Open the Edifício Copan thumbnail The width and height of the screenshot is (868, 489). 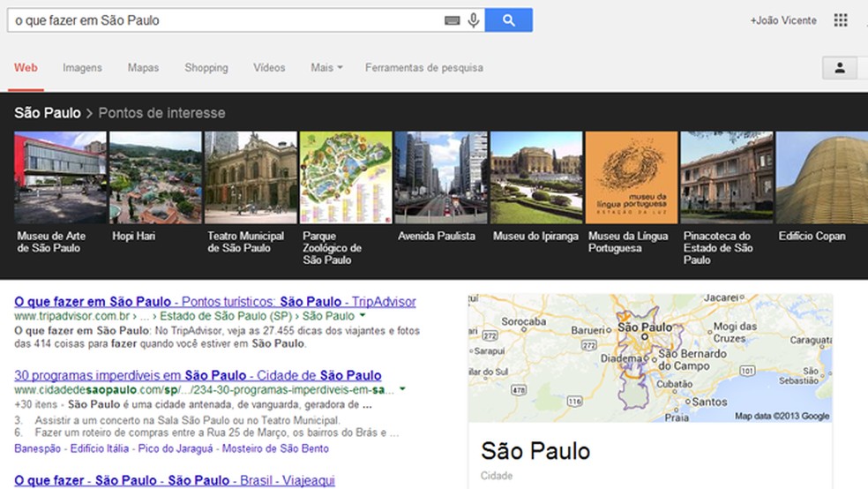[x=822, y=177]
